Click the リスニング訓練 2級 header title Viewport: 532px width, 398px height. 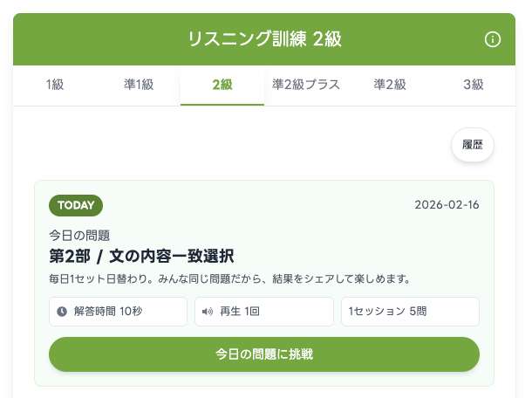coord(263,39)
